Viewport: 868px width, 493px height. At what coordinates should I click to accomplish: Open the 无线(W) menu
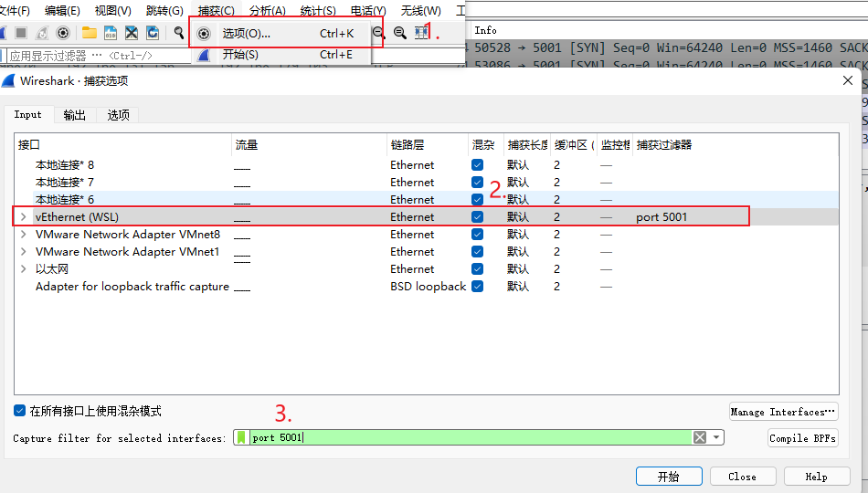click(420, 11)
